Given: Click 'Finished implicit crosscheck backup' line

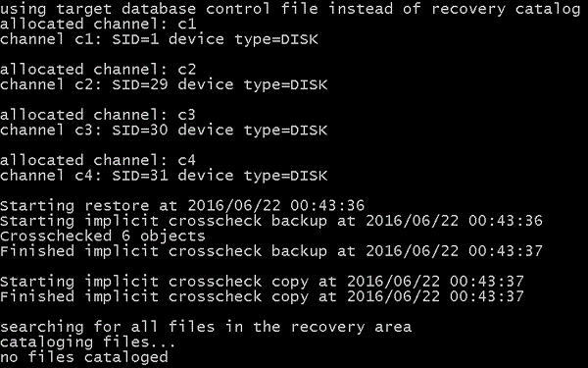Looking at the screenshot, I should click(x=271, y=251).
